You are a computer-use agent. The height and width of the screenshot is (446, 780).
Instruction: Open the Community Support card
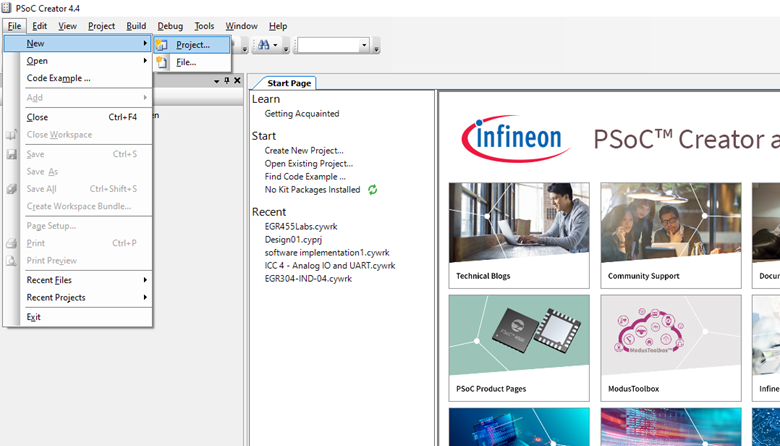(671, 235)
